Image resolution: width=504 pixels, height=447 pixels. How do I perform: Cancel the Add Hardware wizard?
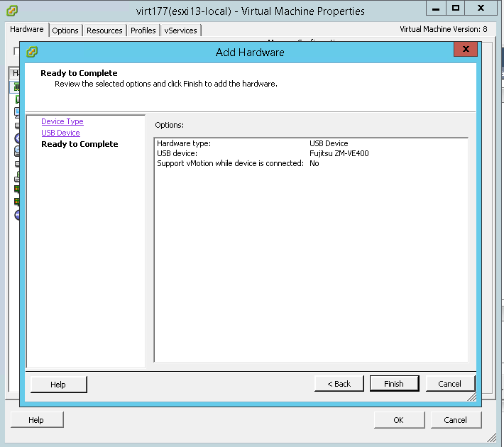click(450, 384)
